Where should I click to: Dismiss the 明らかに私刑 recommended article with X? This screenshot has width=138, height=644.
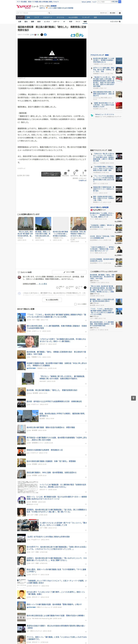click(x=33, y=240)
